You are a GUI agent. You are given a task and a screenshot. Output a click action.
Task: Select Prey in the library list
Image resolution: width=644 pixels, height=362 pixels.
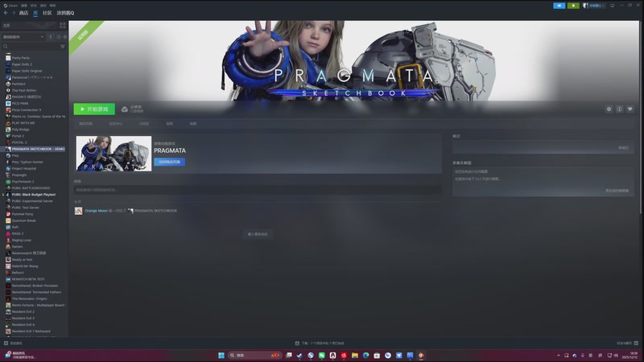pos(15,155)
